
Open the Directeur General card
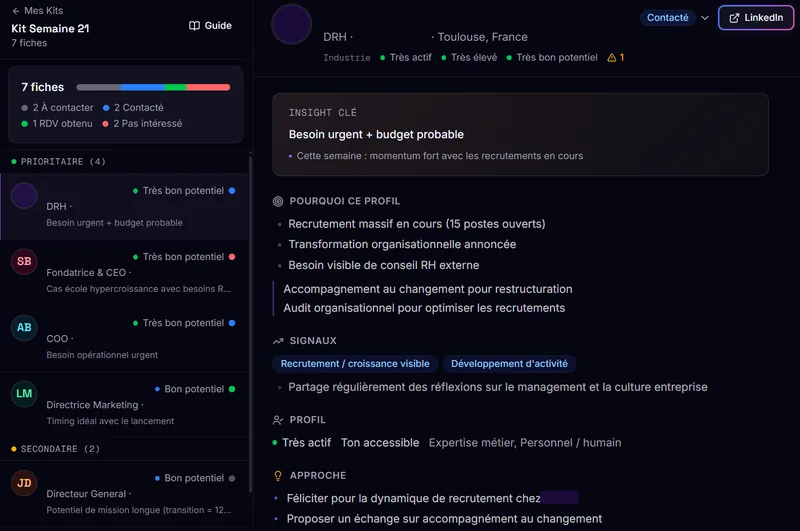[x=124, y=494]
